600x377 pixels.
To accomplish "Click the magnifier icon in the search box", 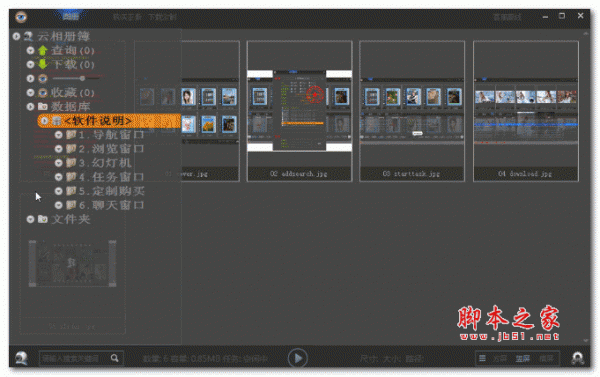I will [x=114, y=358].
